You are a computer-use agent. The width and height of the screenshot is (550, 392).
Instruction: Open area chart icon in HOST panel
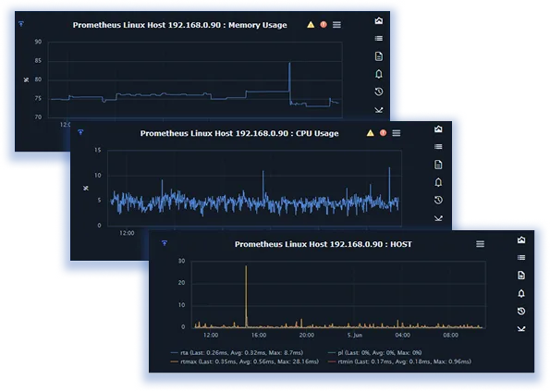tap(521, 240)
